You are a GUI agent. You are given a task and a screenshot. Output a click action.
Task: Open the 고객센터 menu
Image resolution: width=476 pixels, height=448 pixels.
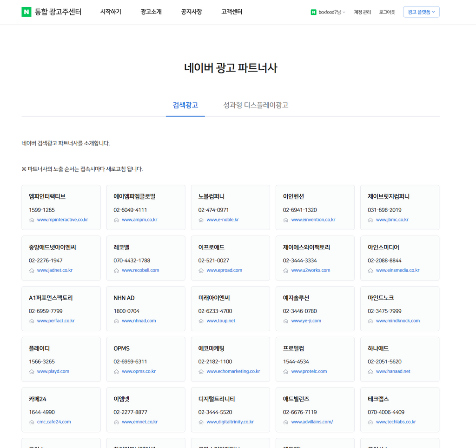coord(232,12)
